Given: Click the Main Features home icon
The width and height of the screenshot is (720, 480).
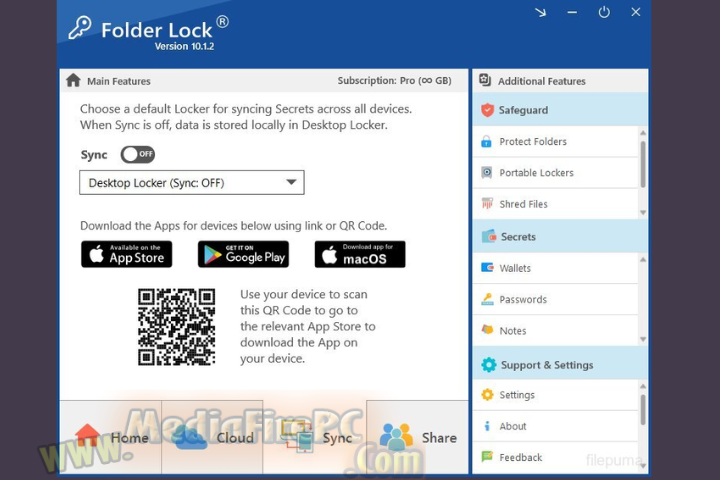Looking at the screenshot, I should pos(73,80).
